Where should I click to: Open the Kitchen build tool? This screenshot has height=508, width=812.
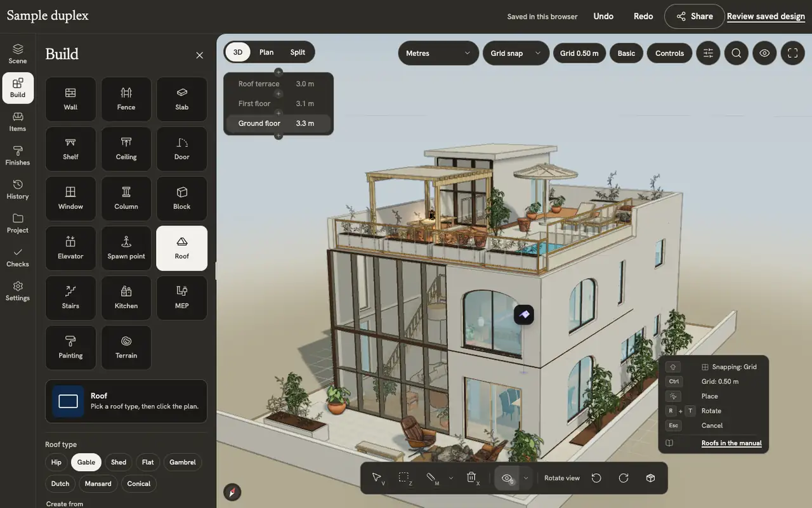(126, 298)
